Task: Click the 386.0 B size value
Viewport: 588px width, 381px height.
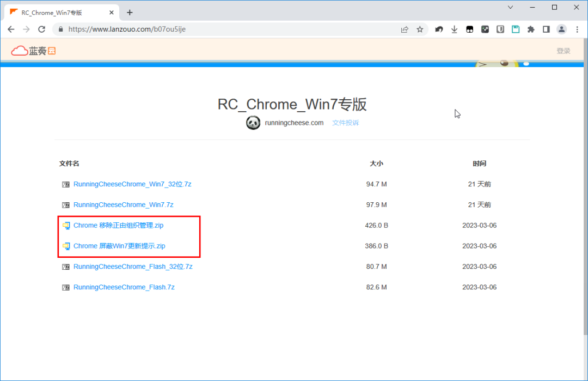Action: tap(377, 246)
